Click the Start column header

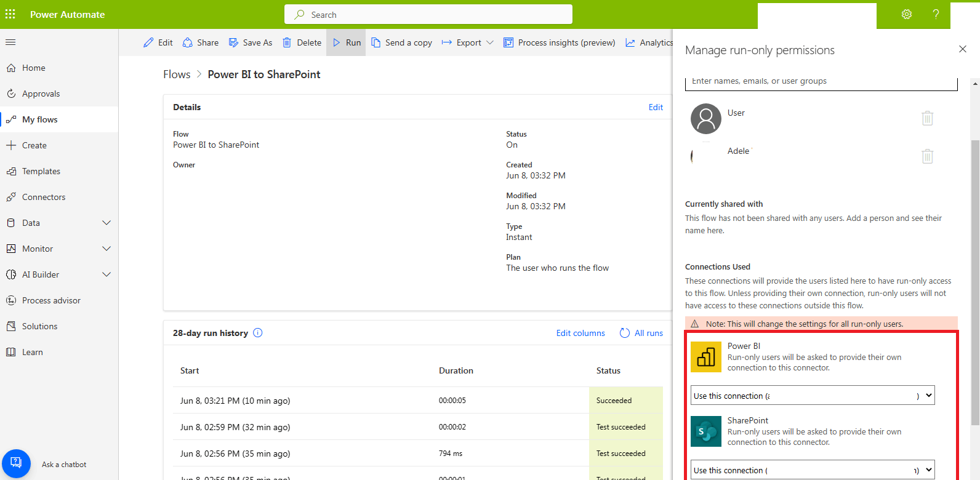tap(190, 370)
